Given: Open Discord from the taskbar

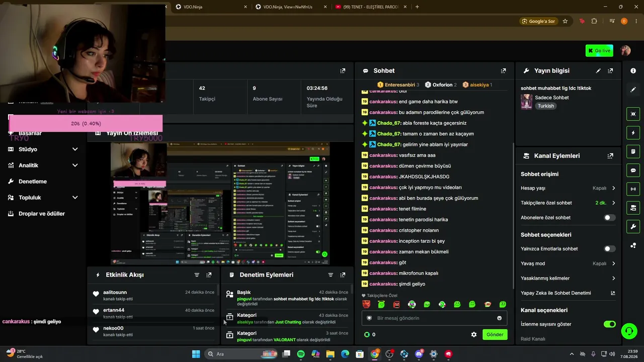Looking at the screenshot, I should [x=419, y=354].
